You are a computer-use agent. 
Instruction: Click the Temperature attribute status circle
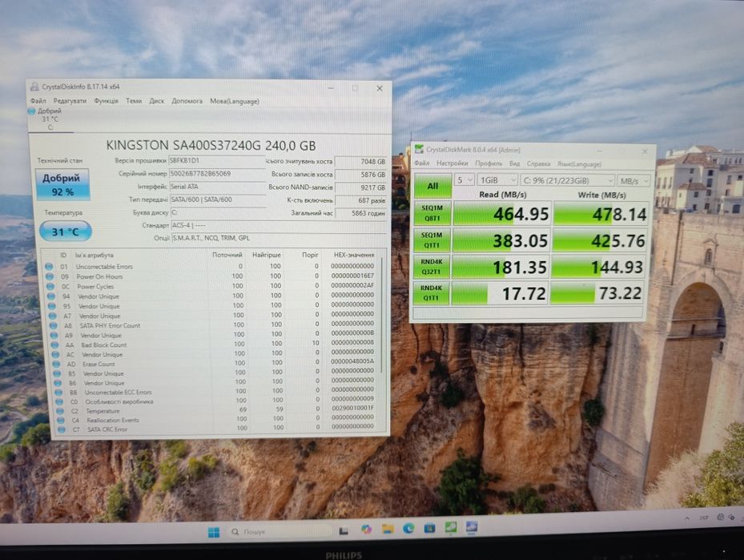click(x=60, y=411)
